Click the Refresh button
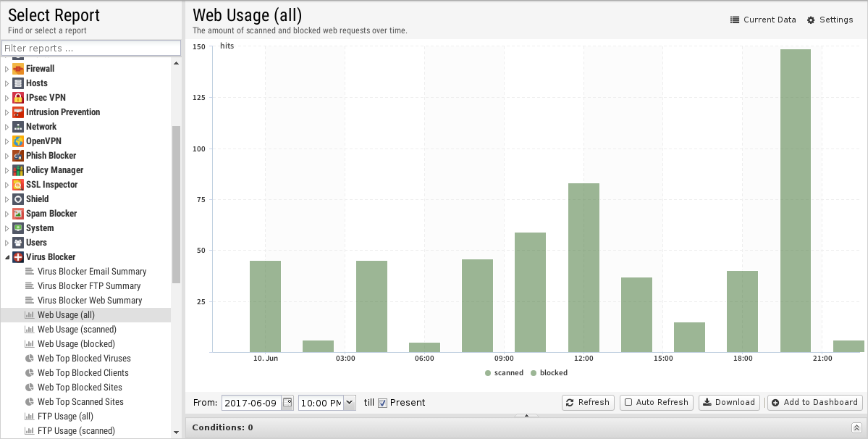The image size is (868, 439). 588,403
